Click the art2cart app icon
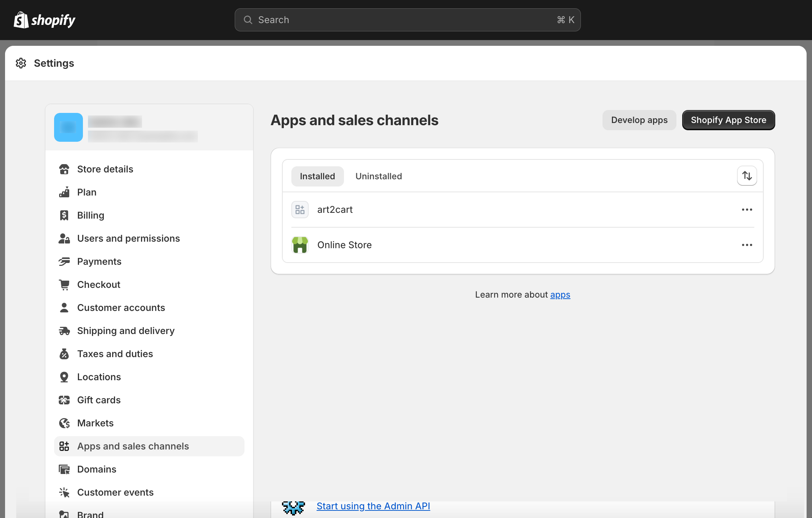 tap(300, 210)
